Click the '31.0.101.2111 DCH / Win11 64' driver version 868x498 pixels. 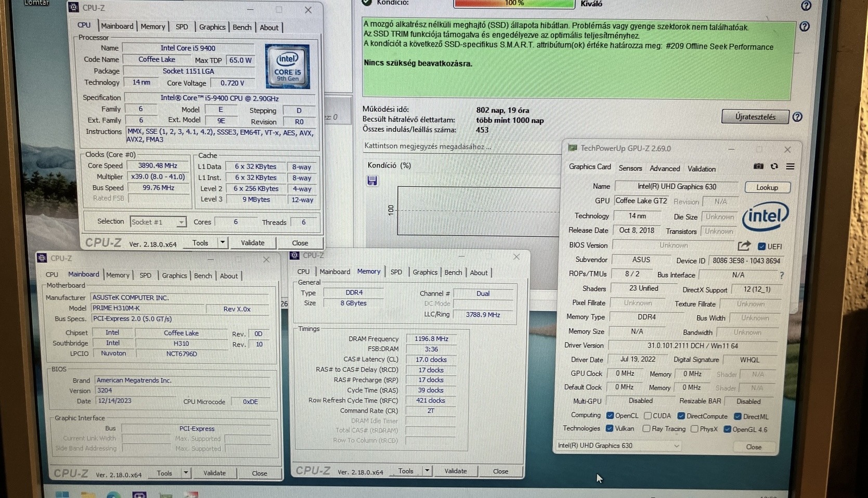click(692, 346)
